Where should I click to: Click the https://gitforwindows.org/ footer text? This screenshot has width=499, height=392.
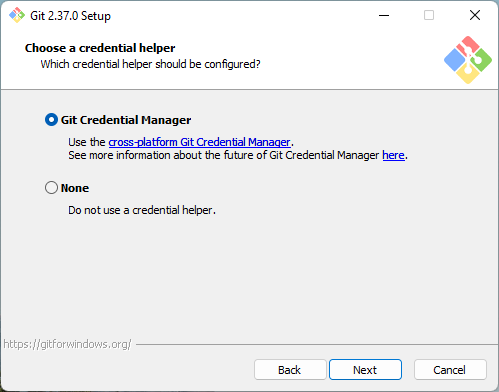coord(68,344)
